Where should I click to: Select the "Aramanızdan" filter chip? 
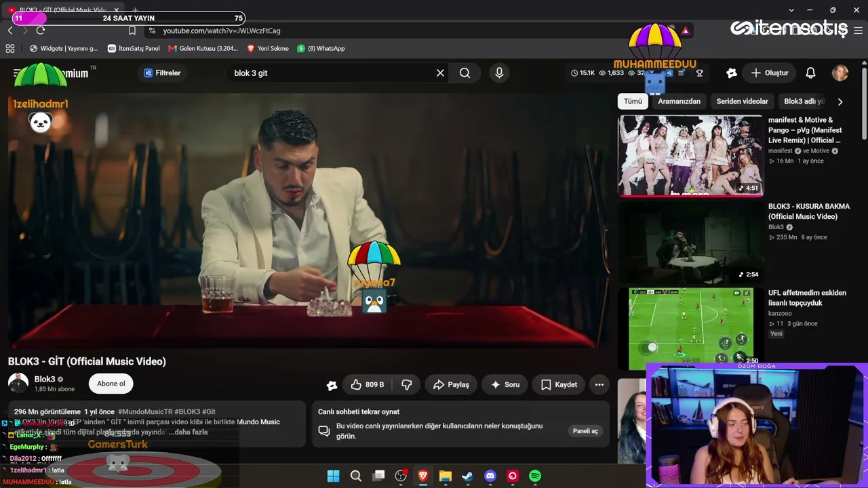(679, 102)
